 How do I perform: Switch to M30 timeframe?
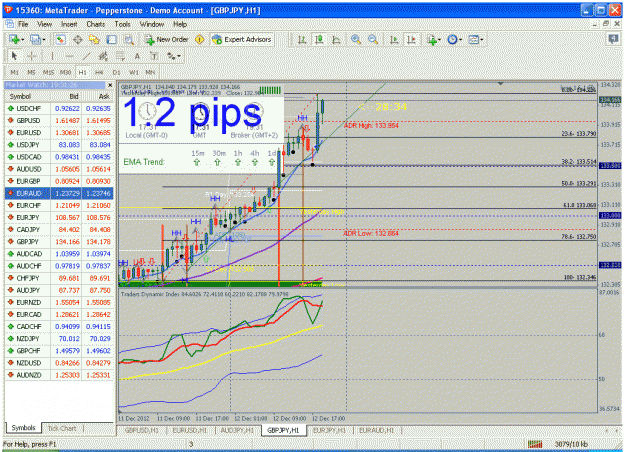pyautogui.click(x=65, y=72)
